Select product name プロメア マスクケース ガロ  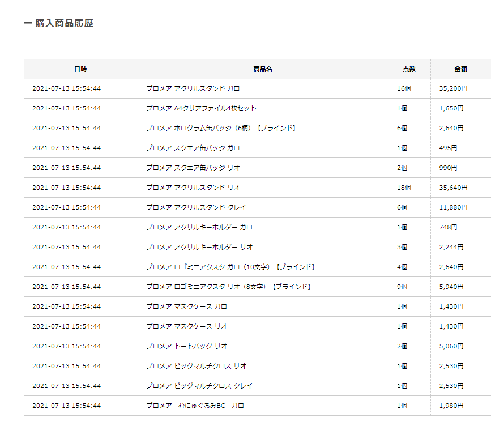[186, 306]
